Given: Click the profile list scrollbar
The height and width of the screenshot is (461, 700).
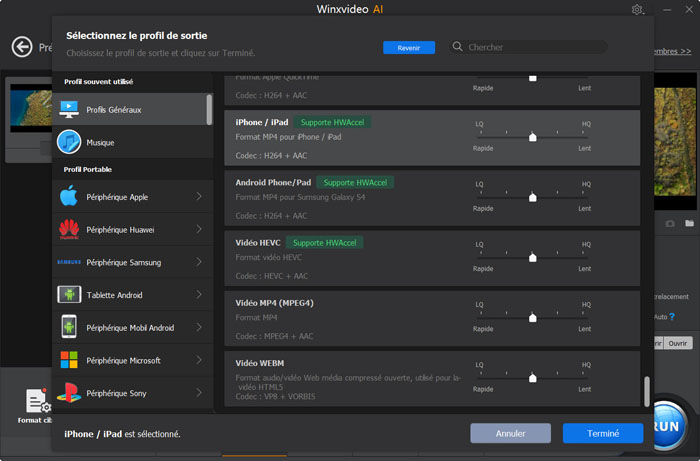Looking at the screenshot, I should click(646, 391).
